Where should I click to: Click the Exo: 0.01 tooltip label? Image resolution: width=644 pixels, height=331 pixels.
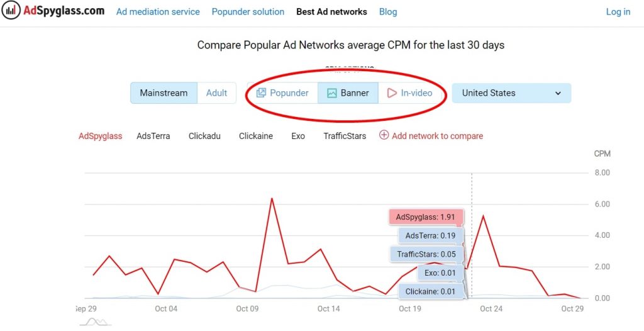(x=440, y=272)
